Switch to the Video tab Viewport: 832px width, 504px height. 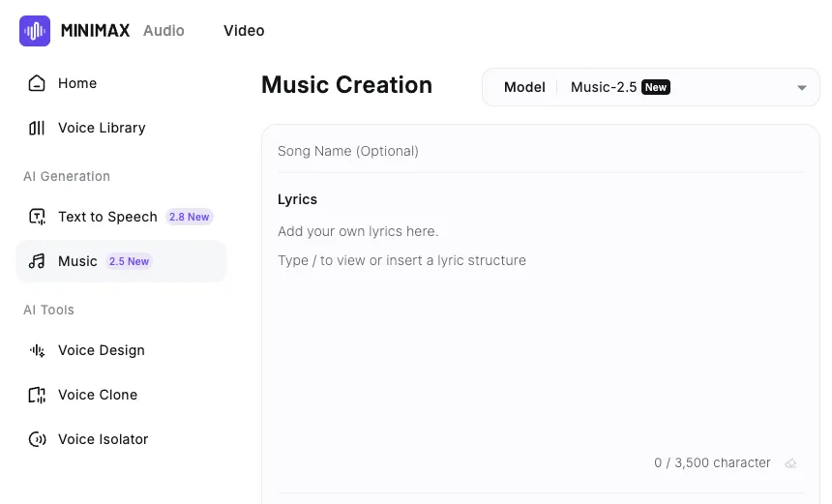point(244,30)
